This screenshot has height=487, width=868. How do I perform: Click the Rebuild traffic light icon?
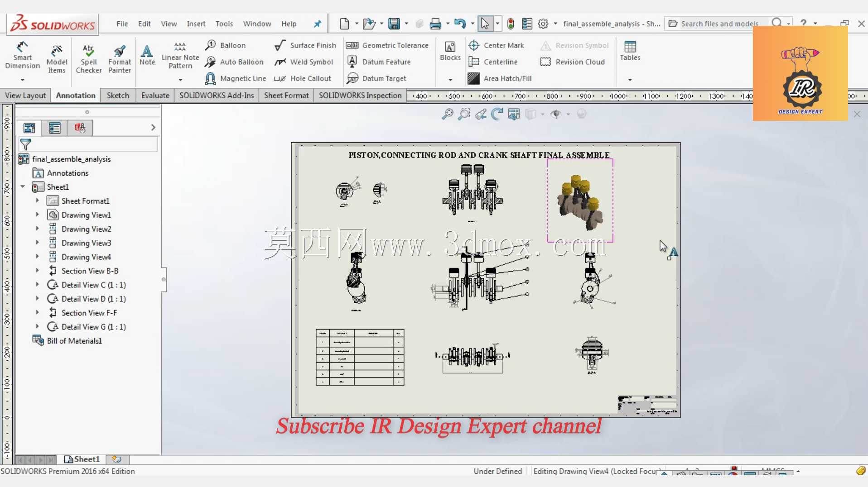point(511,24)
